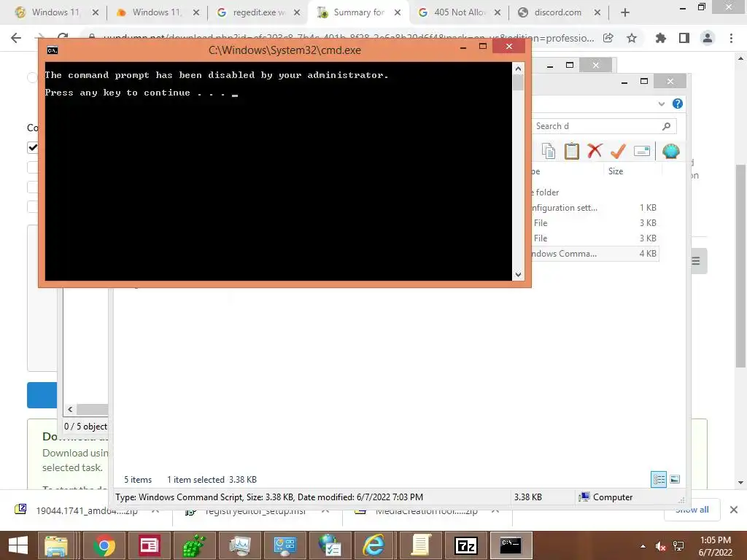Screen dimensions: 747x560
Task: Open 7-Zip from the taskbar
Action: click(466, 545)
